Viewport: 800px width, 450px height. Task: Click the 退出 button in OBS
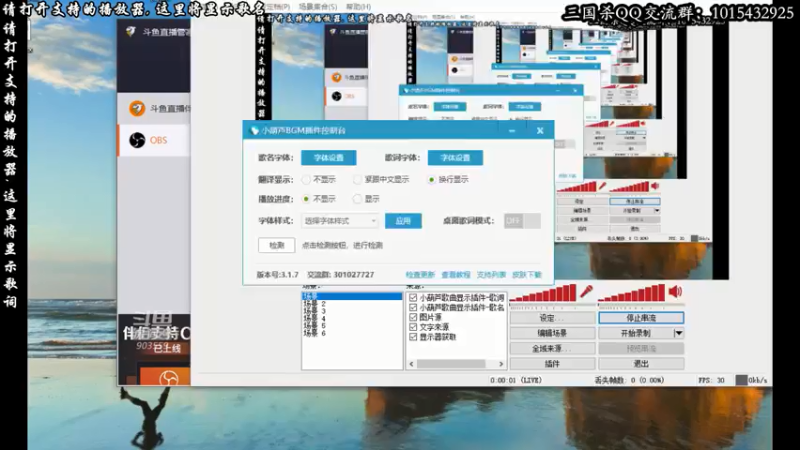tap(641, 364)
